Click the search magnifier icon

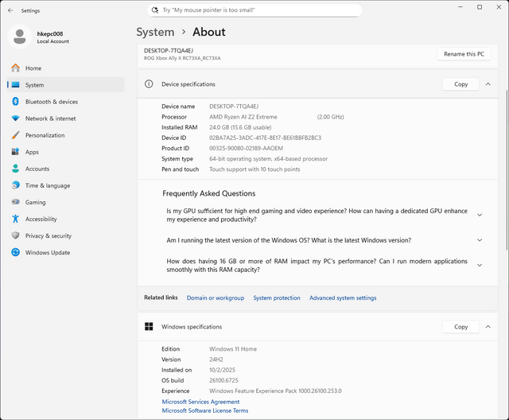pyautogui.click(x=155, y=10)
